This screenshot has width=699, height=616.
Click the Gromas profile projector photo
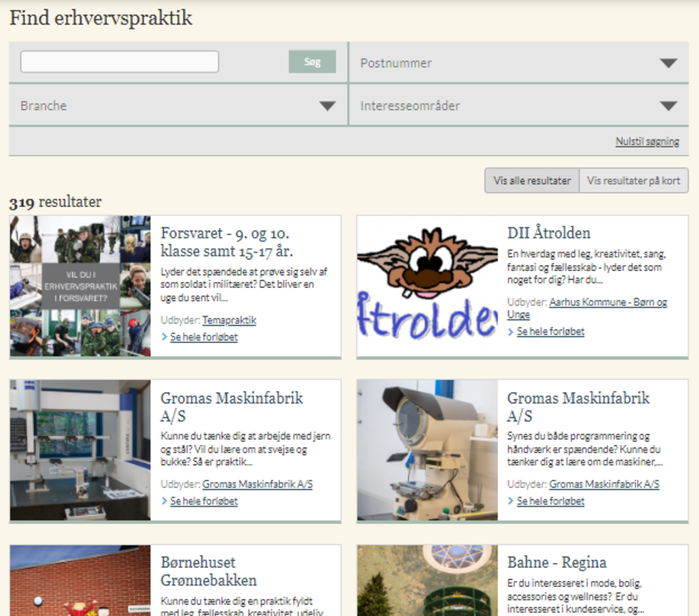(x=427, y=450)
